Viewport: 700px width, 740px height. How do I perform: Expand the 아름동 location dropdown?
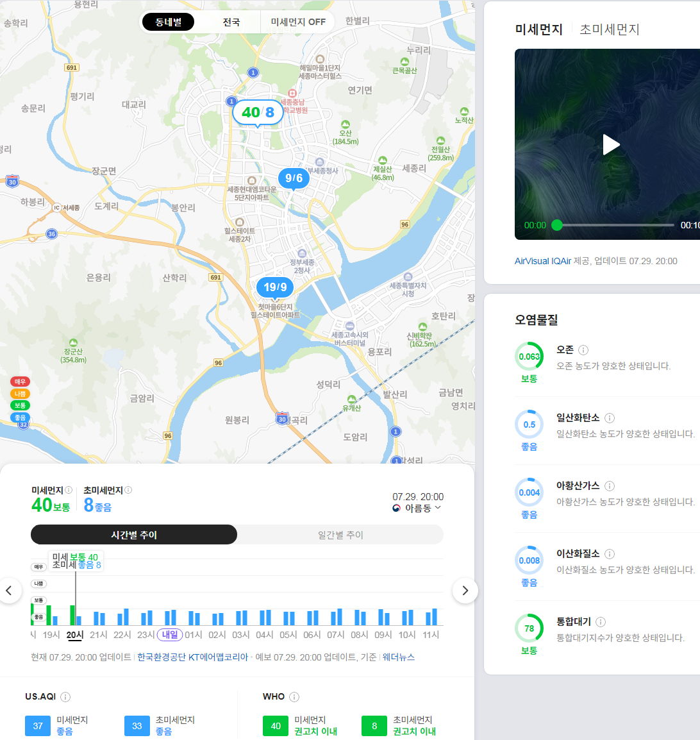click(418, 508)
